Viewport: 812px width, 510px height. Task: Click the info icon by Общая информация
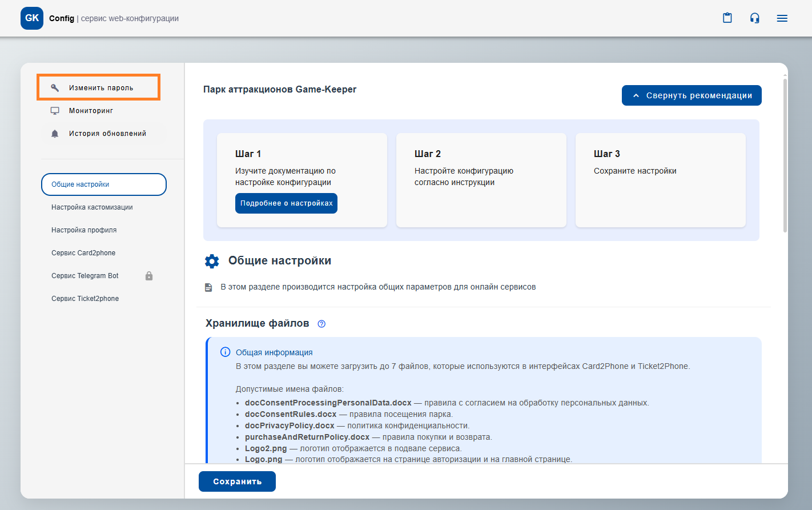[x=226, y=352]
